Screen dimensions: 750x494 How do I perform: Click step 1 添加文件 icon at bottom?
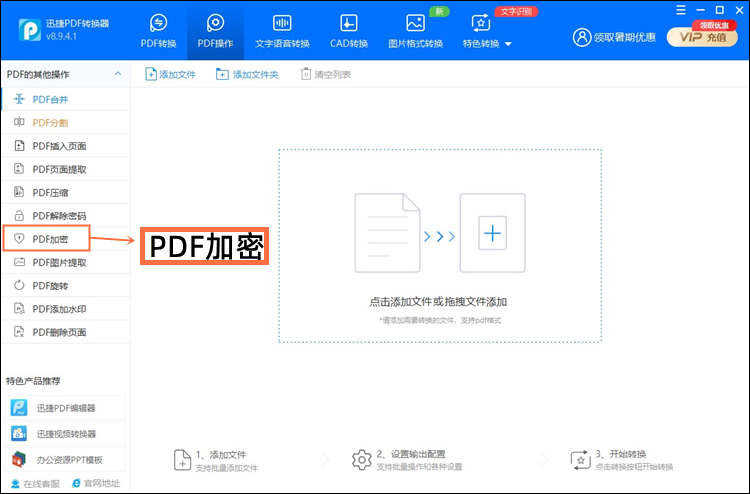click(x=182, y=460)
